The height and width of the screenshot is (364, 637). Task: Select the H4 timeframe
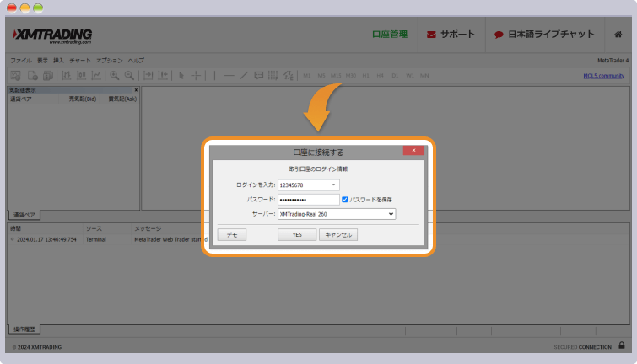pyautogui.click(x=381, y=76)
